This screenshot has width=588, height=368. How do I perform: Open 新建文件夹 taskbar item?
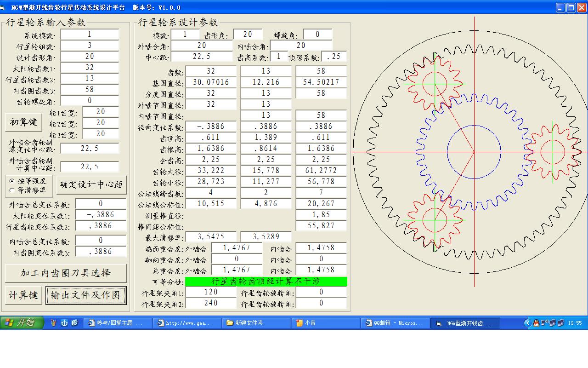[x=256, y=323]
